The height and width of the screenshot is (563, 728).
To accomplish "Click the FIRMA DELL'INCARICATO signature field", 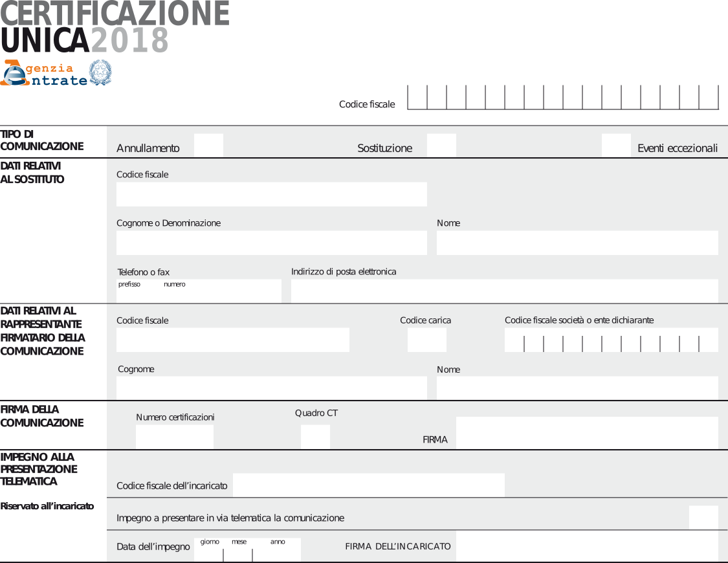I will tap(587, 546).
